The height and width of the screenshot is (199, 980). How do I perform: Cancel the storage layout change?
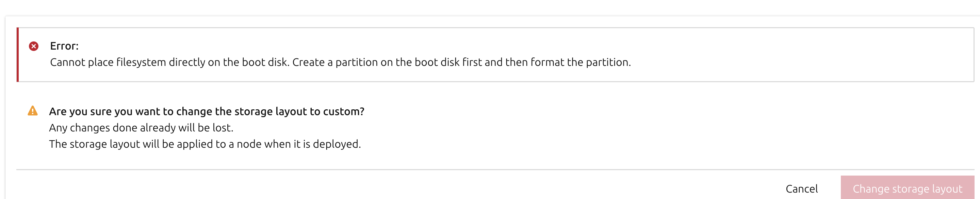pyautogui.click(x=801, y=189)
